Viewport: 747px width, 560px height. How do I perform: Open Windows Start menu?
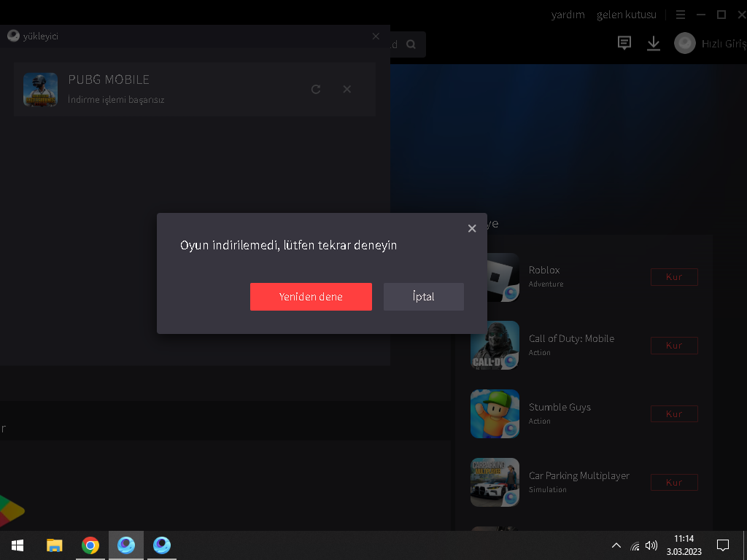click(18, 545)
